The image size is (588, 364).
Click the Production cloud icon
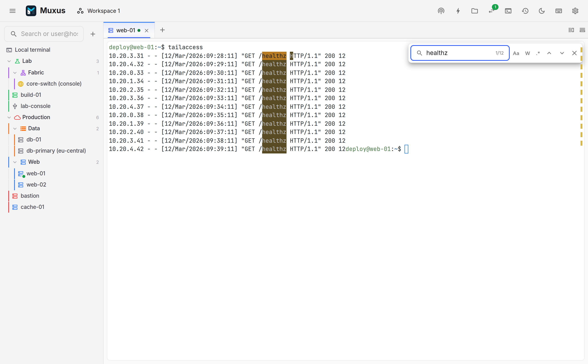17,117
